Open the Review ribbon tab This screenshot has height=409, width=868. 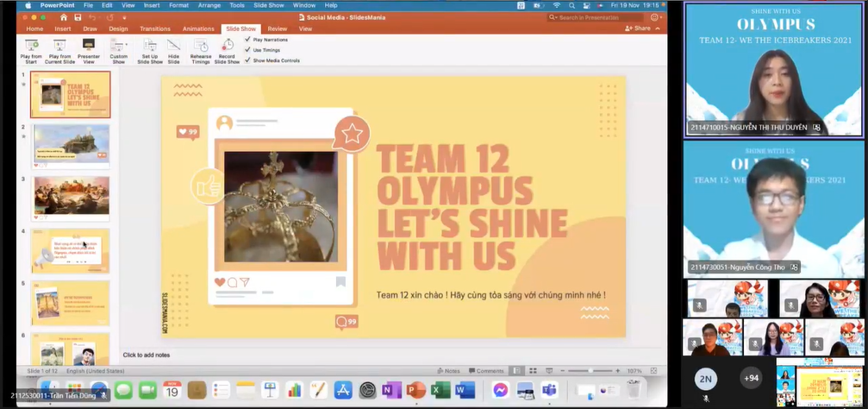[x=278, y=28]
